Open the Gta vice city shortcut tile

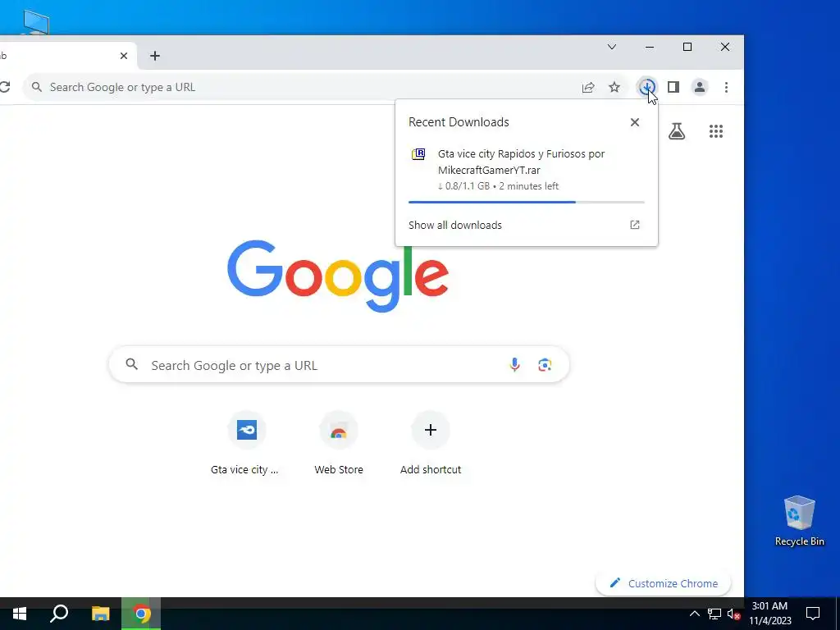click(246, 444)
